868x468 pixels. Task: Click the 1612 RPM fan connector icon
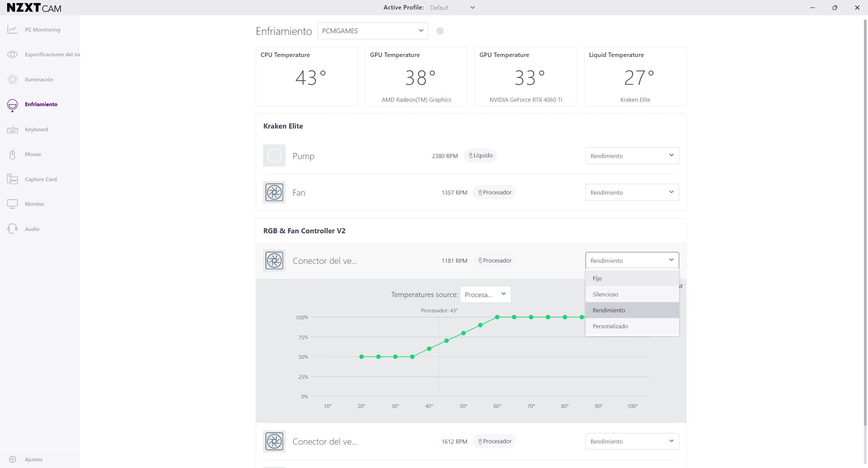[274, 441]
